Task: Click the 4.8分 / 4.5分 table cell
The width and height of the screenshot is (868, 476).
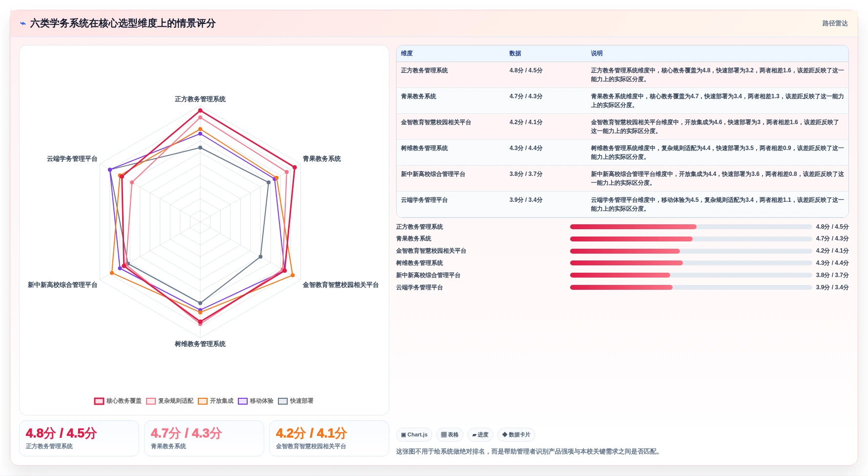Action: [x=526, y=70]
